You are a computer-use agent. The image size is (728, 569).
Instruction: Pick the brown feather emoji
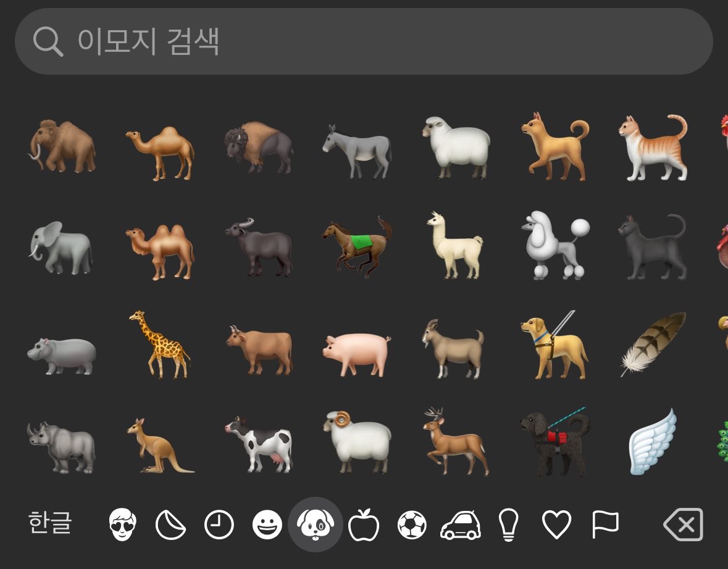(x=653, y=344)
